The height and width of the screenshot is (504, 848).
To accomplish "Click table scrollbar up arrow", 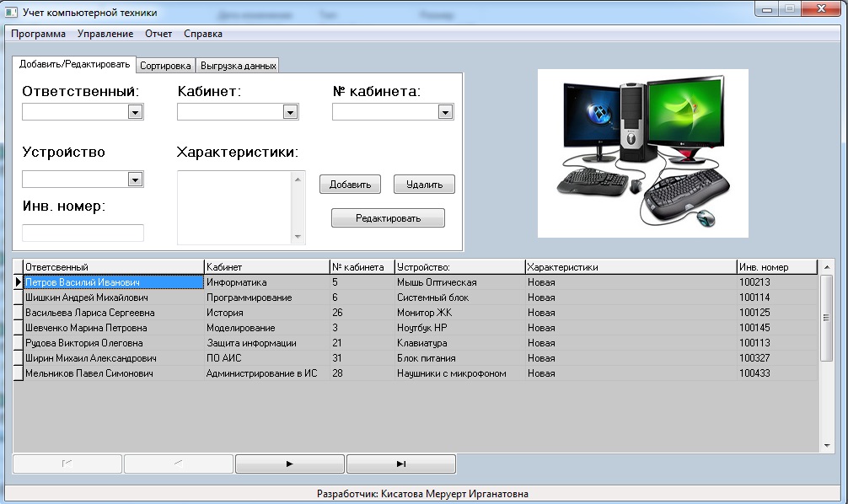I will pyautogui.click(x=827, y=267).
